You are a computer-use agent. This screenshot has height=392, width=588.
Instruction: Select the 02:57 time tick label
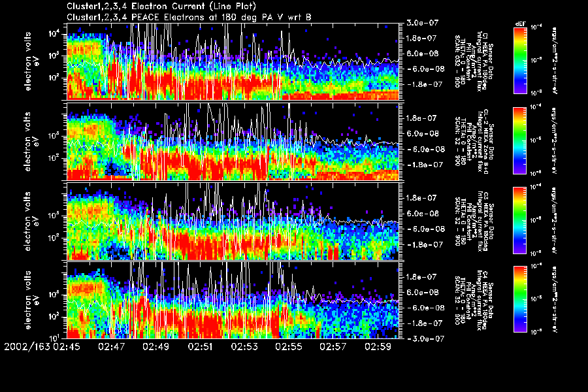[334, 346]
